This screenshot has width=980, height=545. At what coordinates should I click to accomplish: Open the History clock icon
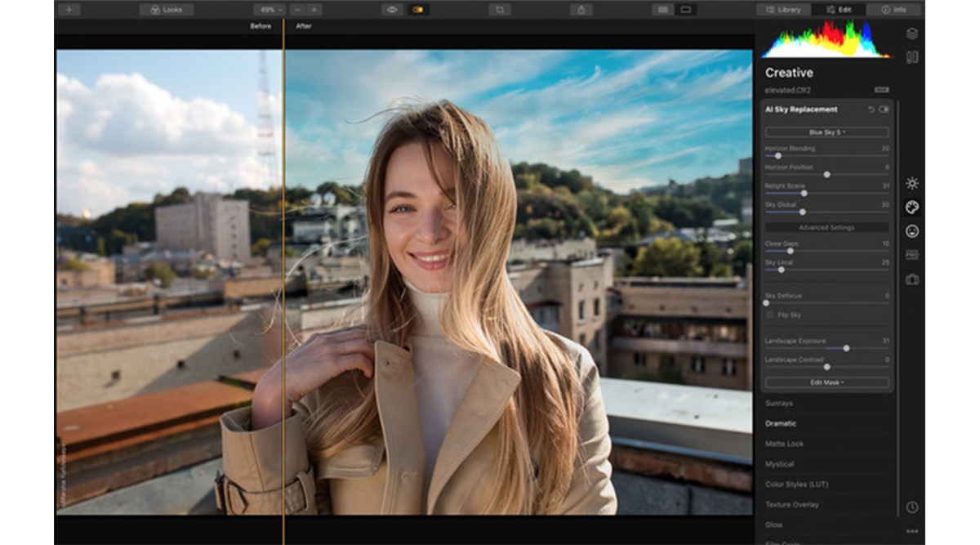tap(912, 507)
